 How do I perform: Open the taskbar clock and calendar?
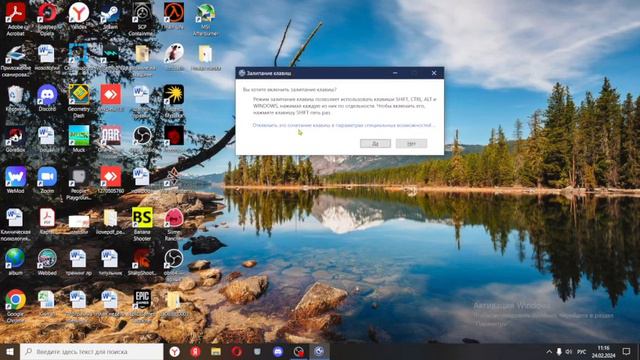pos(603,351)
